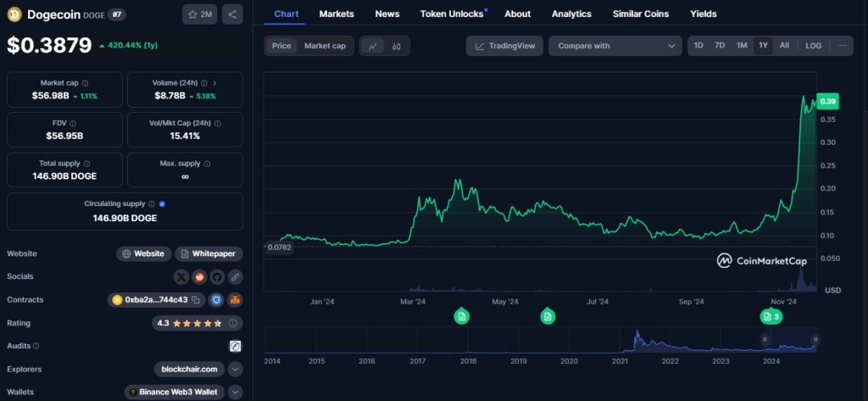Expand Volume (24h) details arrow

pos(214,83)
